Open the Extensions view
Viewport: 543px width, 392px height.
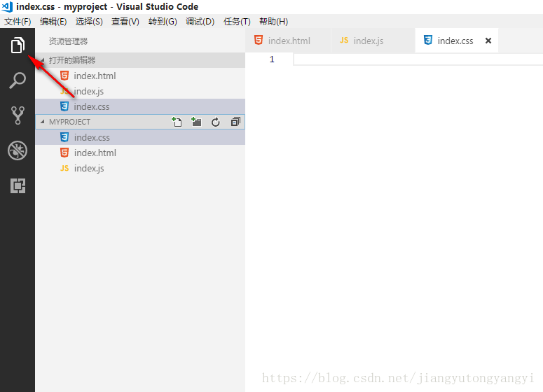(x=18, y=185)
